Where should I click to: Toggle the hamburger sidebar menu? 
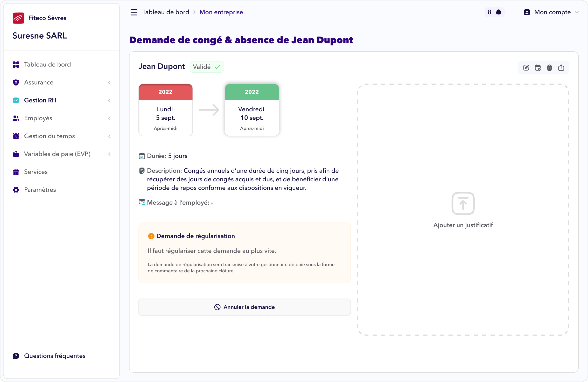[x=134, y=12]
